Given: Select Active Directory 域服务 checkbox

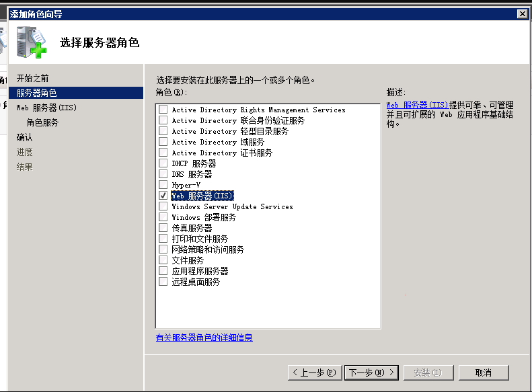Looking at the screenshot, I should [x=163, y=142].
